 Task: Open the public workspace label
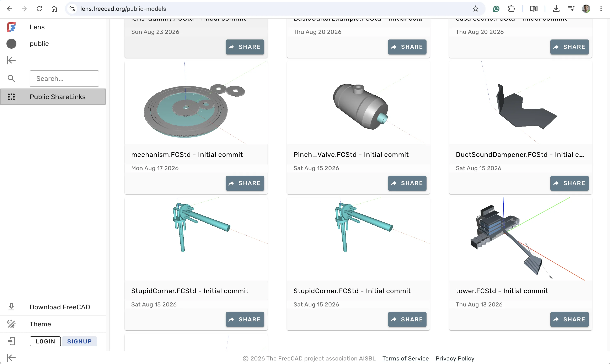39,44
